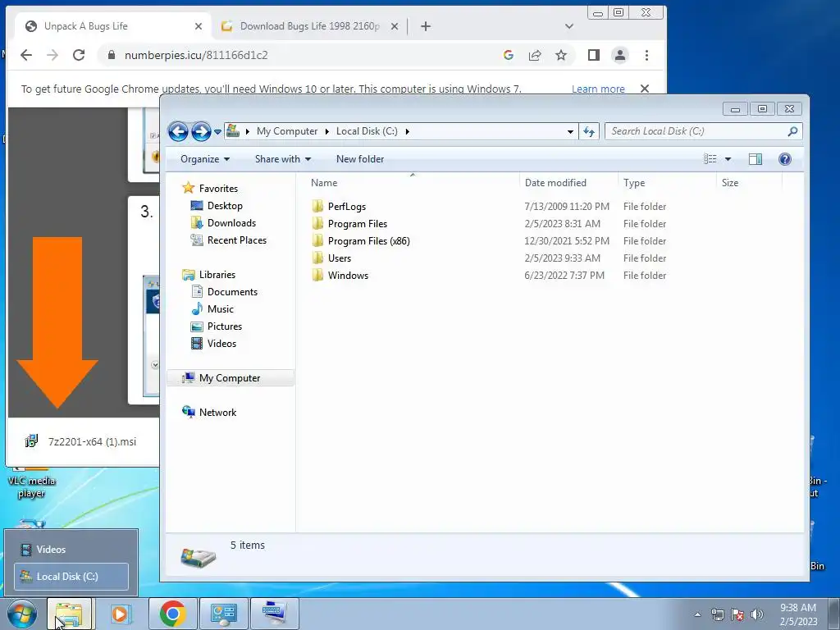This screenshot has width=840, height=630.
Task: Open the Share with menu
Action: [x=283, y=159]
